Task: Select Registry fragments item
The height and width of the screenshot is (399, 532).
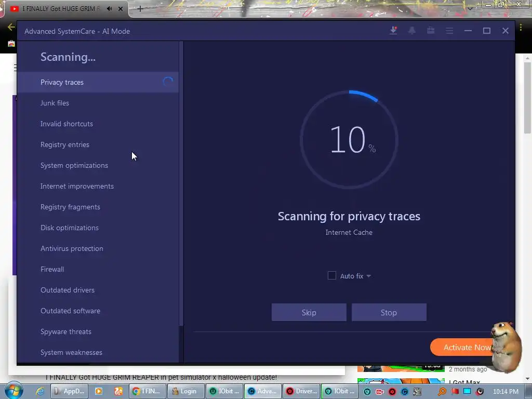Action: pyautogui.click(x=98, y=207)
